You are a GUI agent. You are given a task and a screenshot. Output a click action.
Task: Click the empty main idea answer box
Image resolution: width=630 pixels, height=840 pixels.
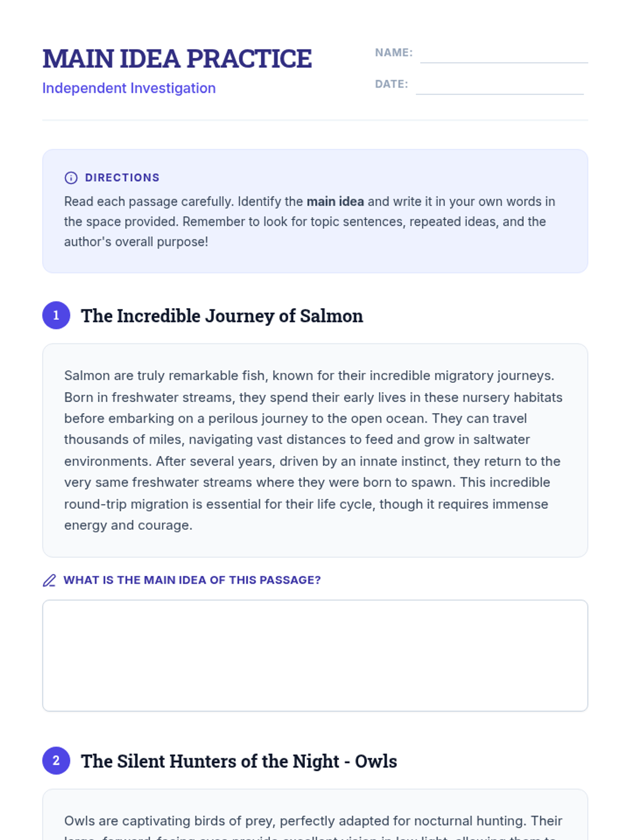(x=315, y=656)
